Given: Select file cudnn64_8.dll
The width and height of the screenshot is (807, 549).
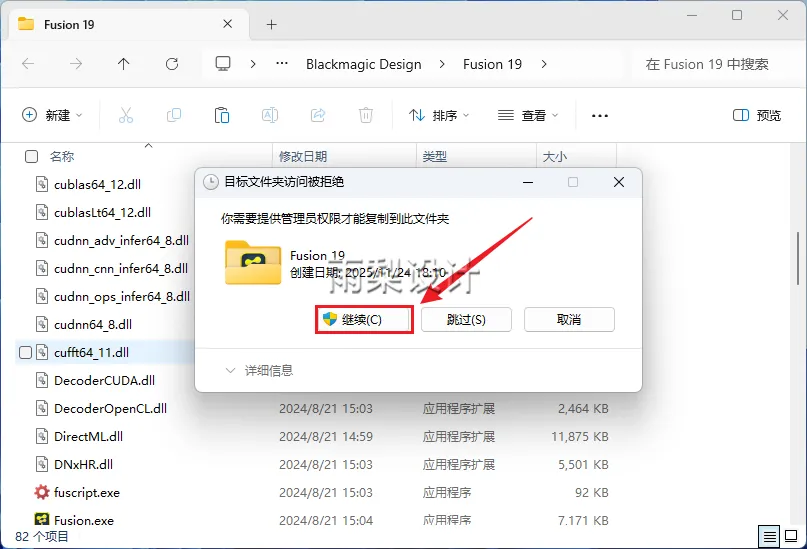Looking at the screenshot, I should [93, 324].
